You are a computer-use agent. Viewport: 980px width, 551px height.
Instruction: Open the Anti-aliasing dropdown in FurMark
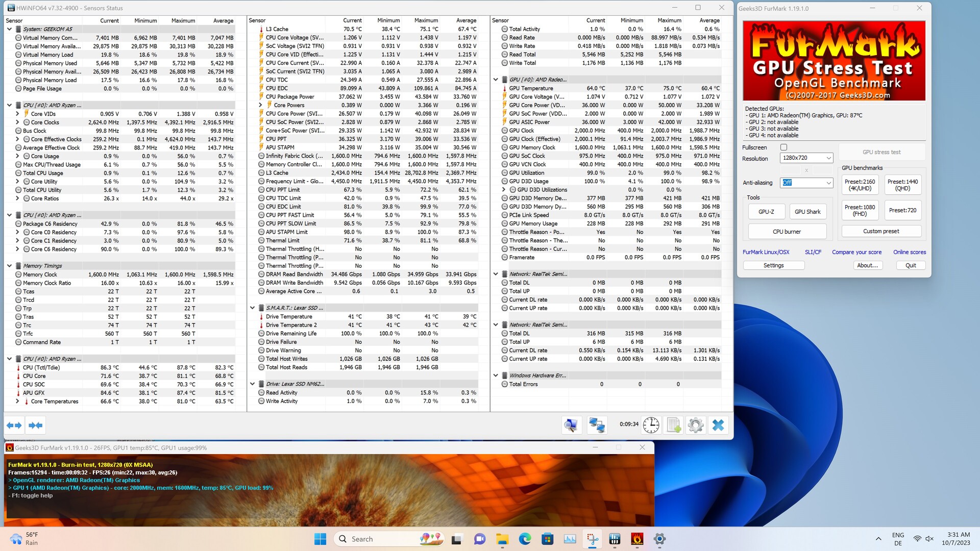pyautogui.click(x=806, y=183)
